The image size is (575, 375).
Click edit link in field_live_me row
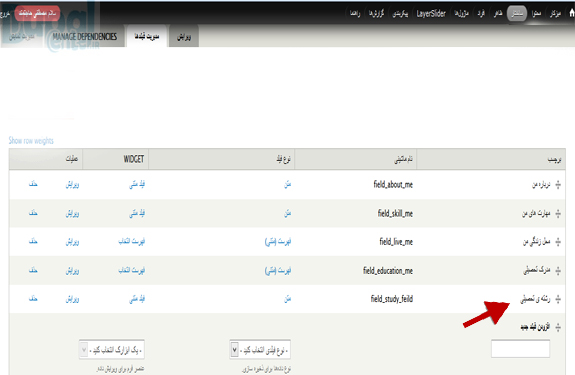coord(72,242)
